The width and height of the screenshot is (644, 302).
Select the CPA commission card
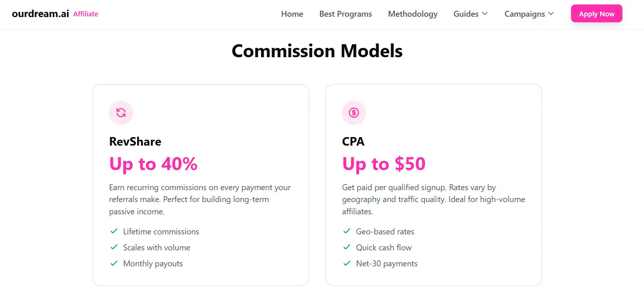[433, 185]
